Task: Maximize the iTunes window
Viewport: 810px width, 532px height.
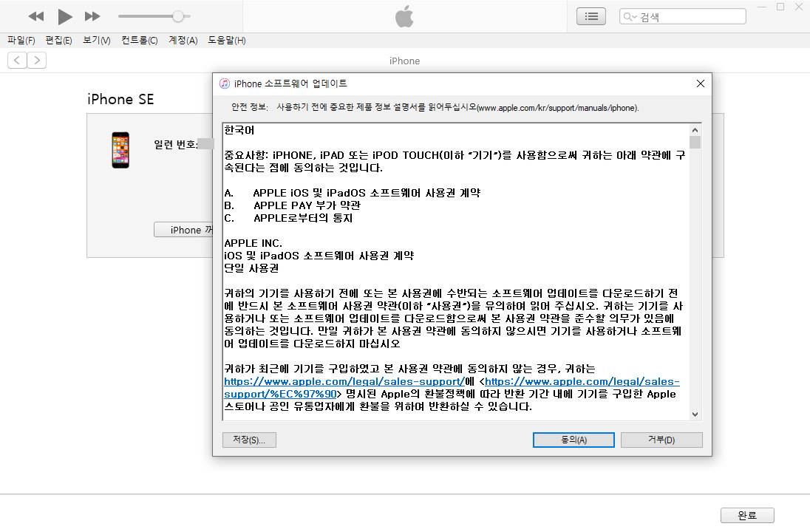Action: (x=780, y=7)
